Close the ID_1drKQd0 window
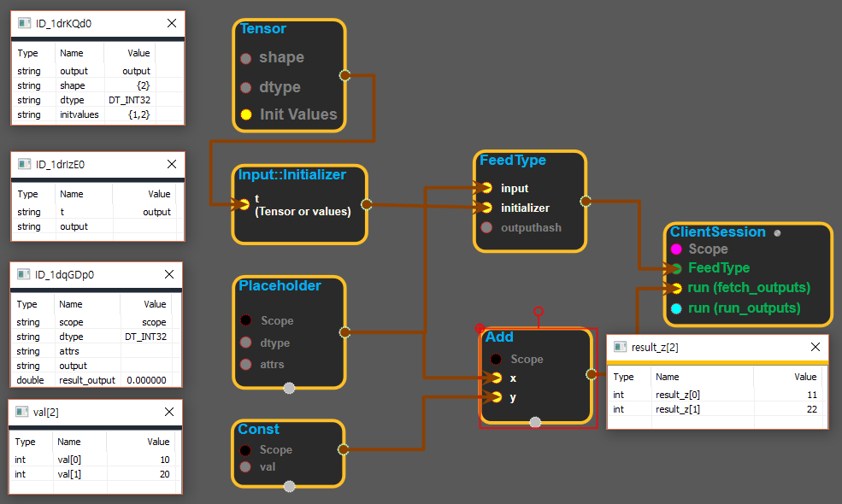This screenshot has height=504, width=842. [x=172, y=23]
